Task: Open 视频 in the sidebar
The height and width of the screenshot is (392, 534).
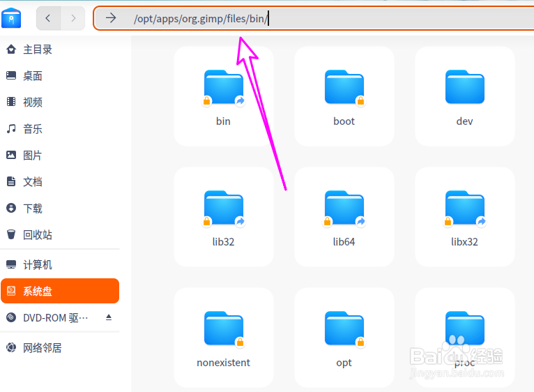Action: 60,103
